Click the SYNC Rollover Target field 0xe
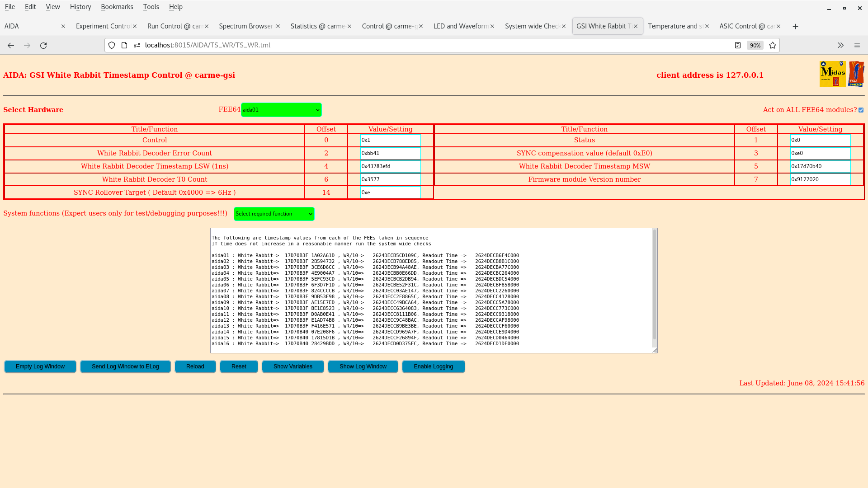The height and width of the screenshot is (488, 868). click(x=391, y=192)
